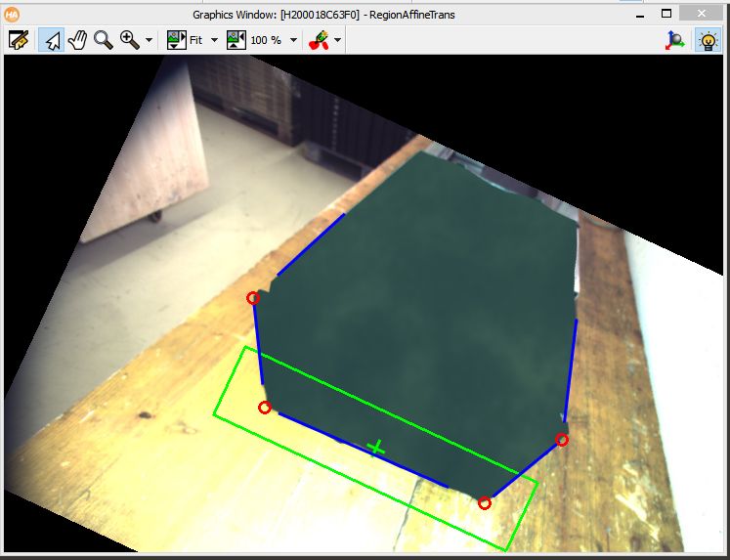Select the magnifying glass zoom tool
The image size is (730, 560).
(x=103, y=40)
